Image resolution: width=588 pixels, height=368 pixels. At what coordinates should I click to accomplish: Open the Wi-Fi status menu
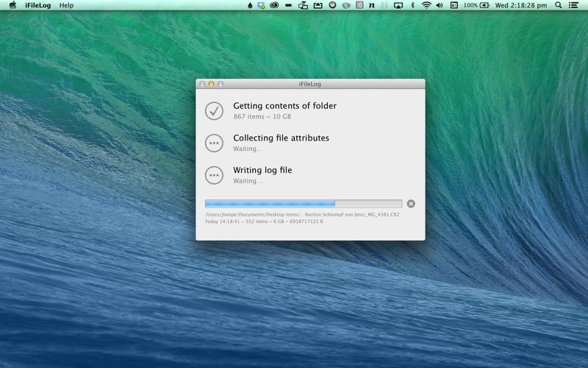point(426,5)
